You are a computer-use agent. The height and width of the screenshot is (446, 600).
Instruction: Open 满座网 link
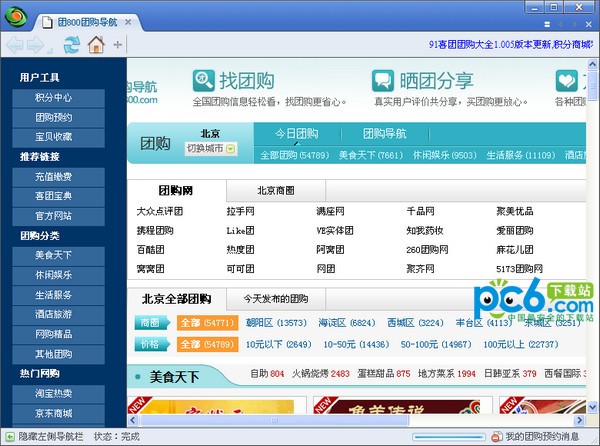click(x=330, y=211)
